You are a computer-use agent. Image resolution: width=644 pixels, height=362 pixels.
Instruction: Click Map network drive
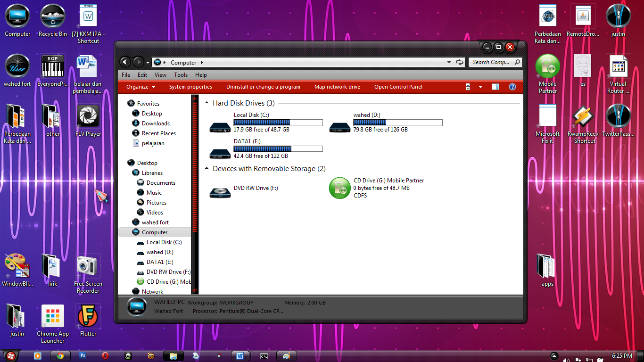point(337,87)
